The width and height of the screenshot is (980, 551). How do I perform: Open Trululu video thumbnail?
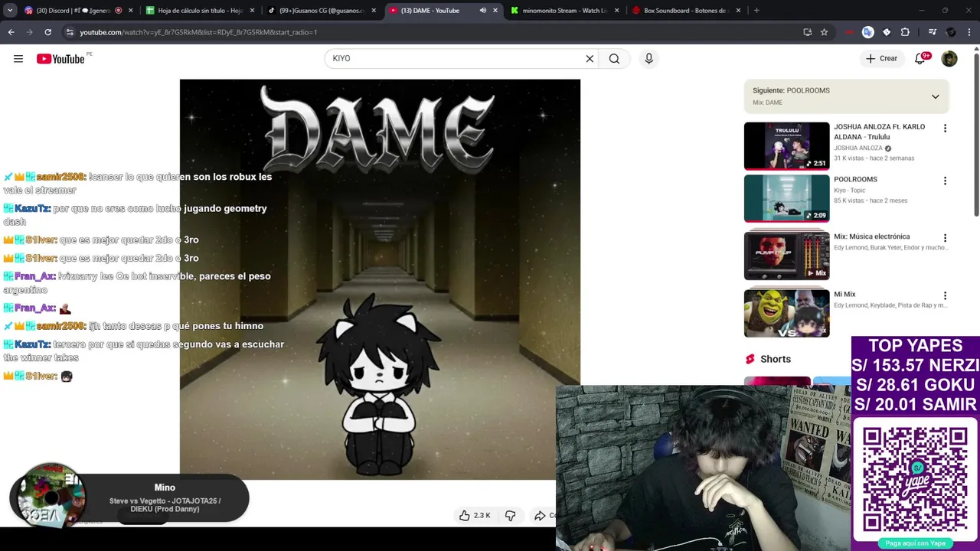click(786, 146)
